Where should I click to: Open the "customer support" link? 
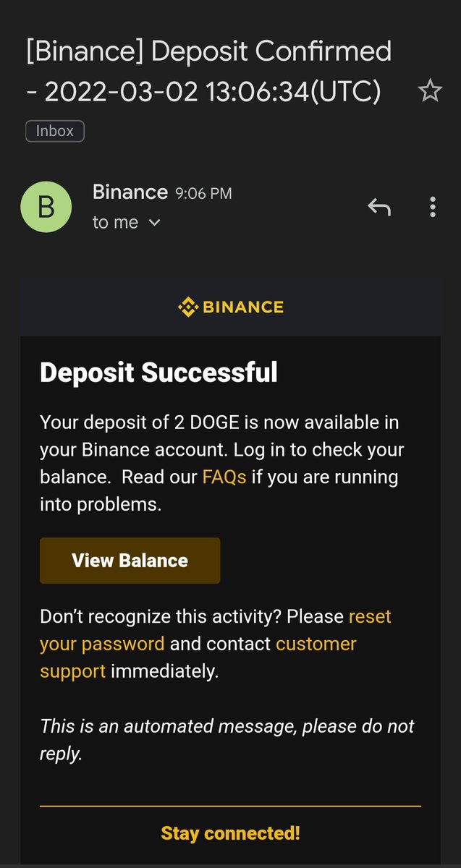[198, 657]
